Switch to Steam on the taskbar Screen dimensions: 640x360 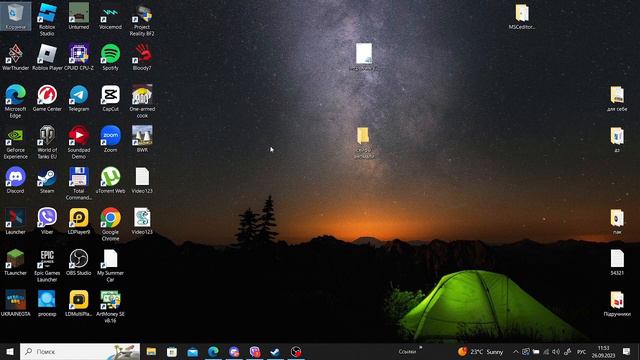pyautogui.click(x=275, y=351)
